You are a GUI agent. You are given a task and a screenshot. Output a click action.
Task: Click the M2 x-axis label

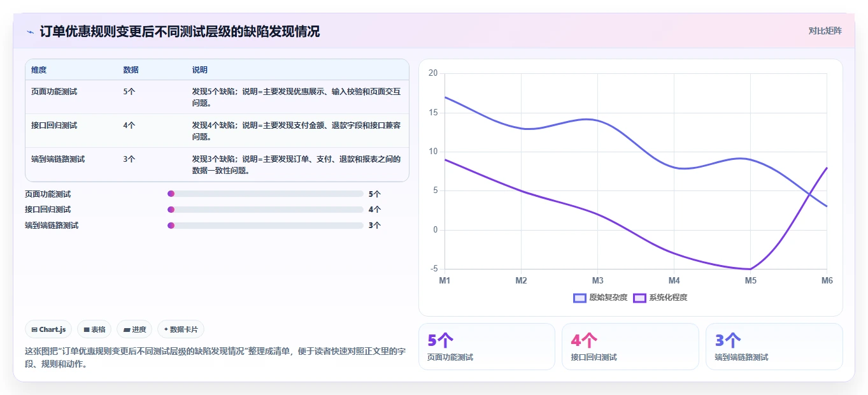[521, 281]
